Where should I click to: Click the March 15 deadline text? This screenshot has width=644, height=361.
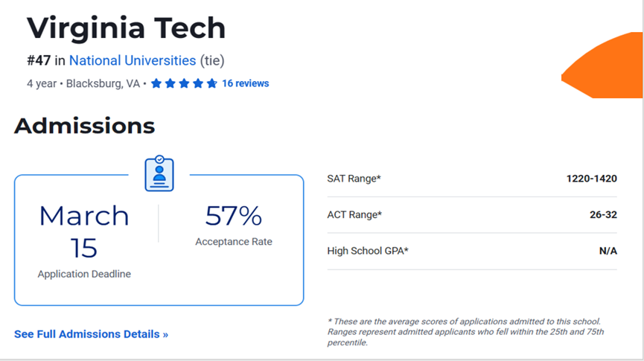(84, 231)
